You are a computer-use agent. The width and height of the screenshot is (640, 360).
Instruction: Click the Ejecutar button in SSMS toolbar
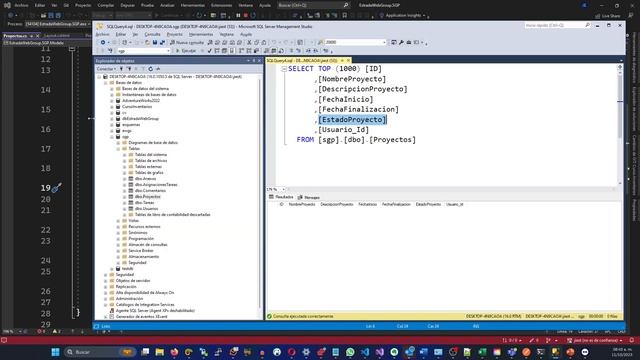(186, 51)
